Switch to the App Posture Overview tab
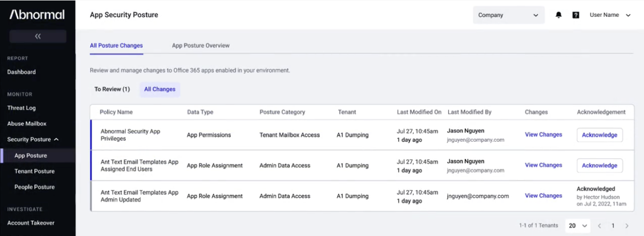 pos(201,46)
